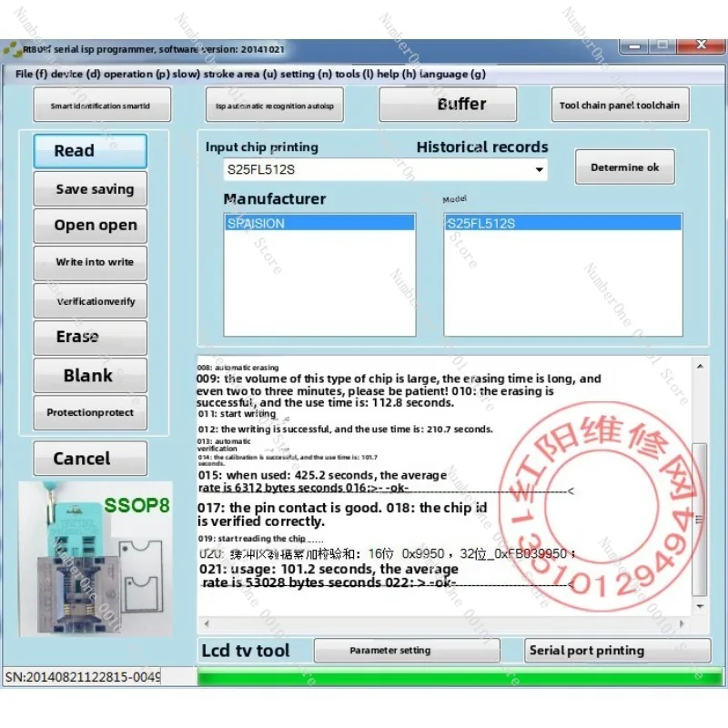Open Tool chain panel toolchain
Screen dimensions: 728x728
point(621,105)
